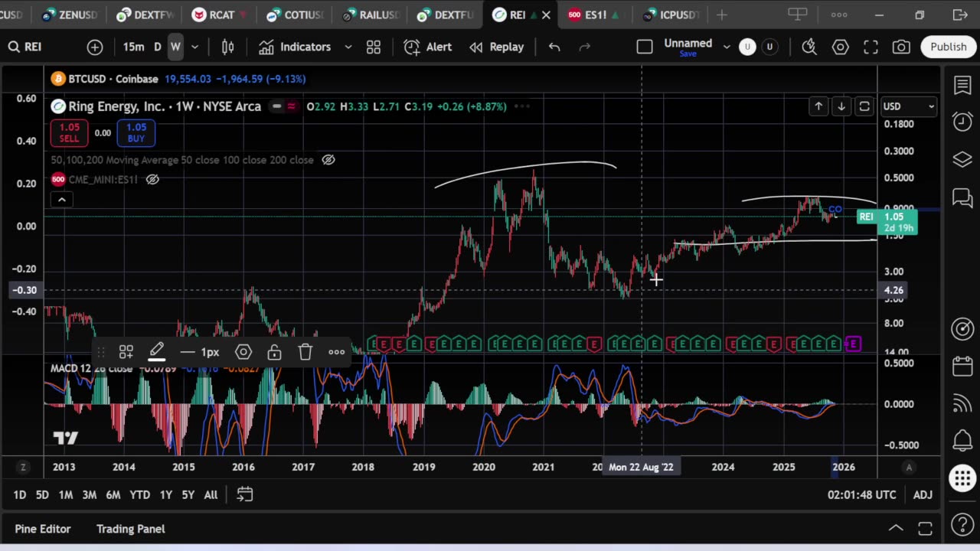Redo the chart action
The image size is (980, 551).
(x=585, y=47)
